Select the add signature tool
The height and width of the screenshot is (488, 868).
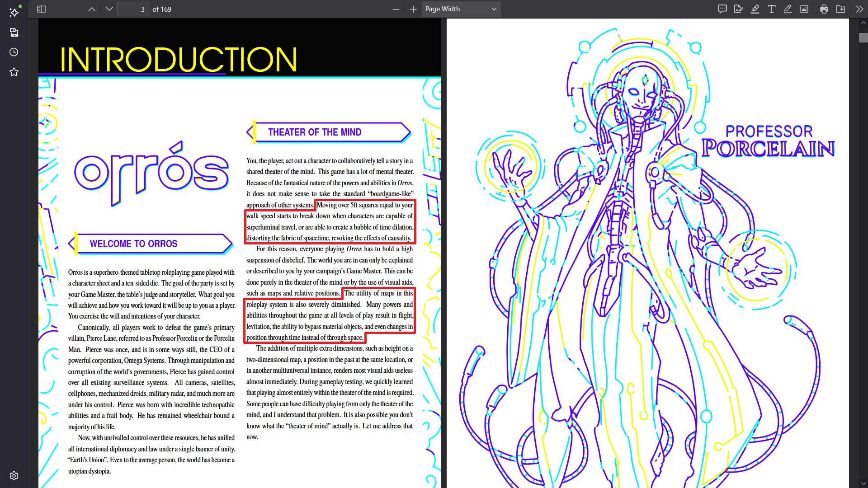click(x=739, y=9)
